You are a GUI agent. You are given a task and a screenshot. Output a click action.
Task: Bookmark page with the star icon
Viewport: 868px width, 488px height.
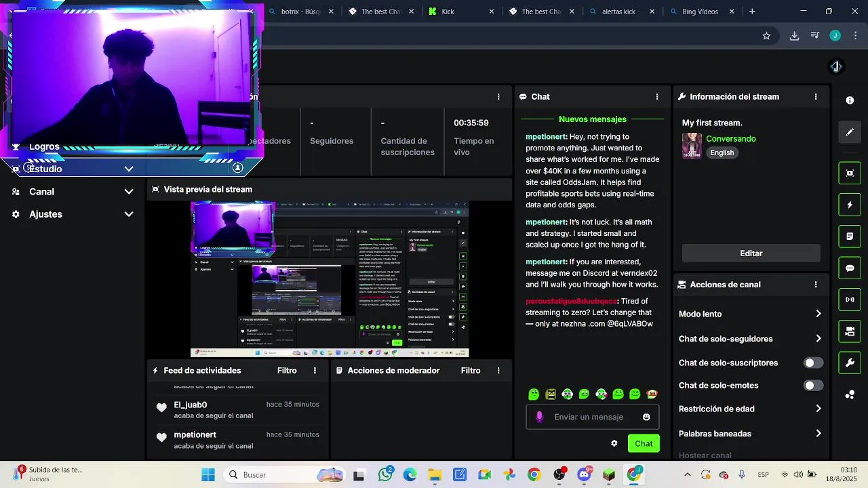[x=766, y=36]
